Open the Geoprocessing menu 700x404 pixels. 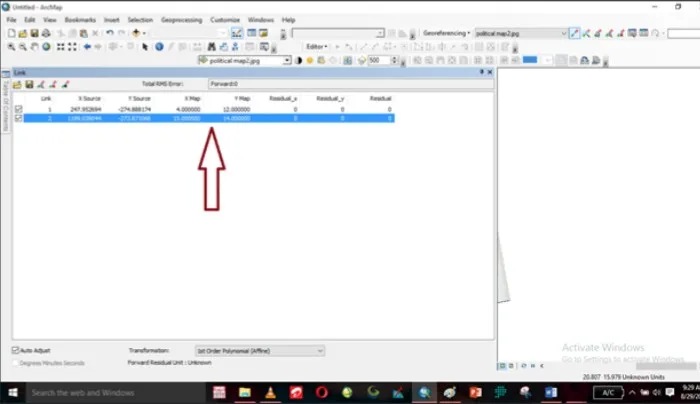[182, 20]
